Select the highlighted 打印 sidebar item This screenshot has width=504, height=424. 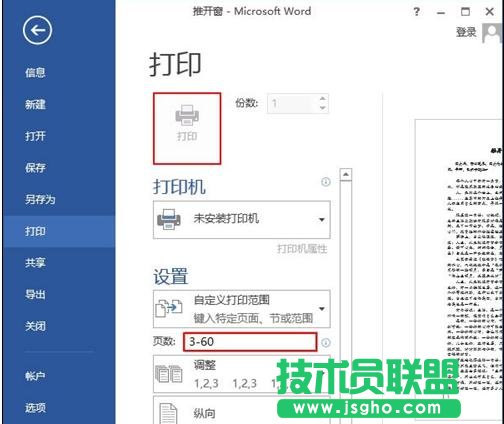click(59, 231)
